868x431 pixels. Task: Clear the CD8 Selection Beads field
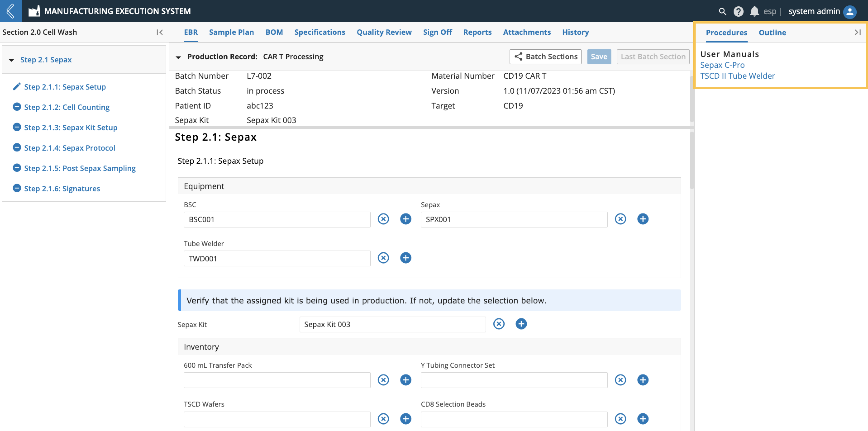[620, 419]
